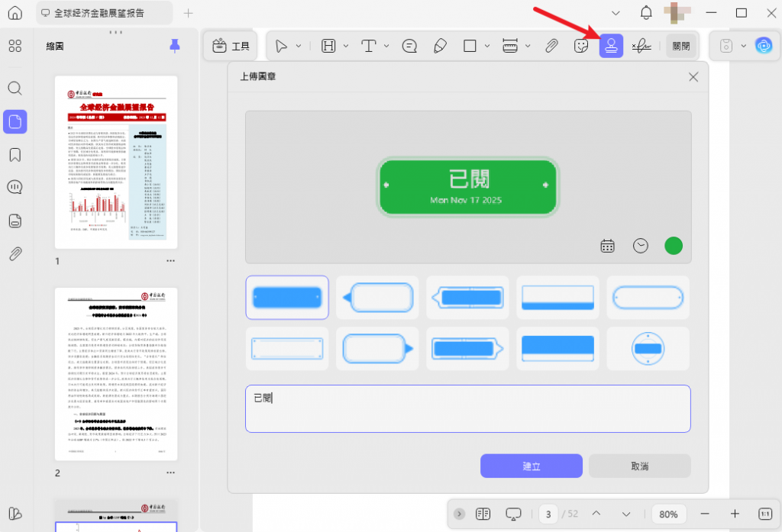
Task: Click the stamp tool icon
Action: (611, 46)
